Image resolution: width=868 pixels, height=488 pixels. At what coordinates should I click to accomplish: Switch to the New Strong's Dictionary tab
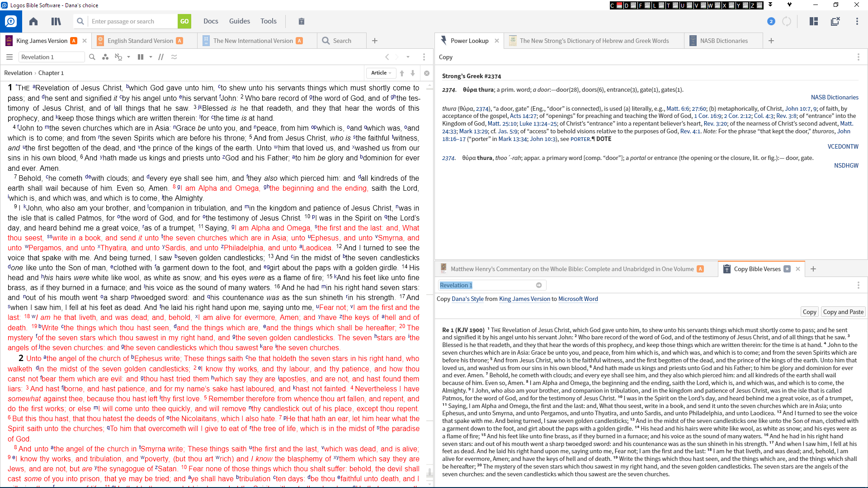point(594,41)
